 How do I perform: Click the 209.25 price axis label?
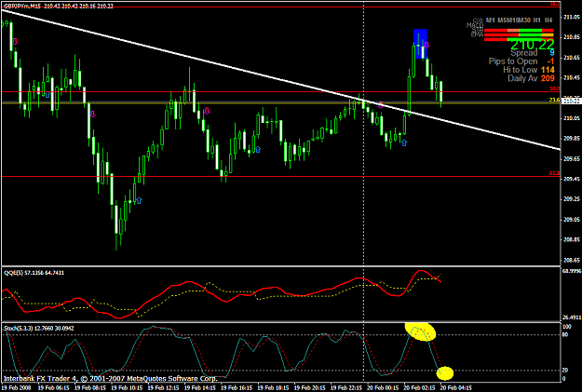[572, 199]
